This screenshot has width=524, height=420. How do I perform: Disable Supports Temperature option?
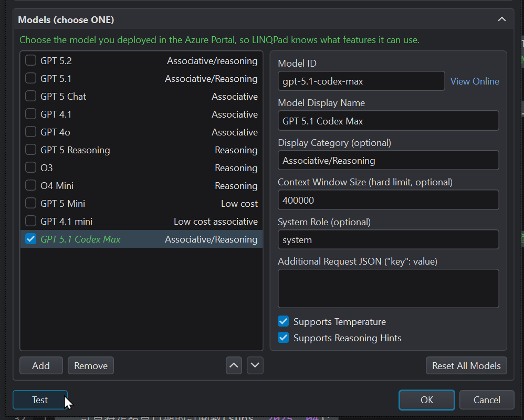pyautogui.click(x=284, y=321)
